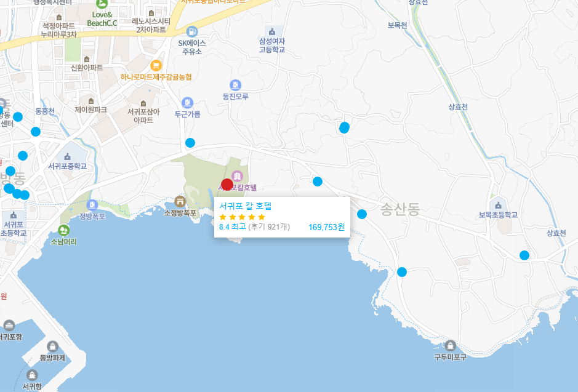Click the 서귀포중학교 school icon

68,157
